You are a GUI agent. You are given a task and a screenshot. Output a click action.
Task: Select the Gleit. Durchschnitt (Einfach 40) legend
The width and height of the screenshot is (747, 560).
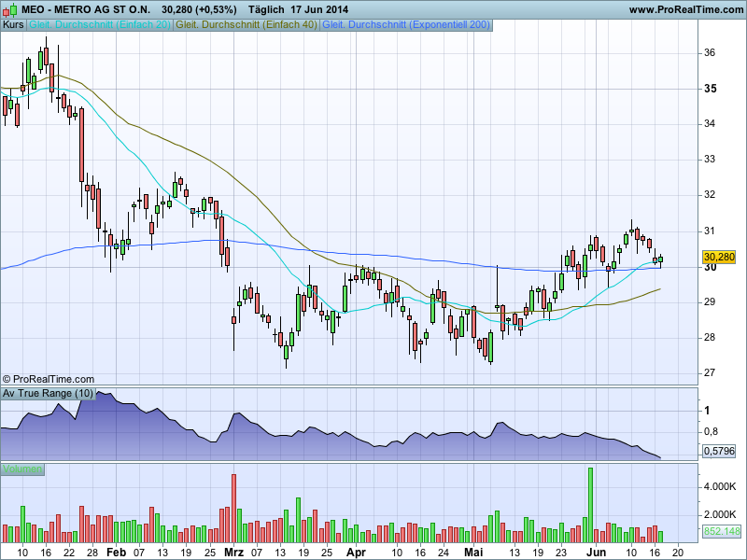click(247, 25)
